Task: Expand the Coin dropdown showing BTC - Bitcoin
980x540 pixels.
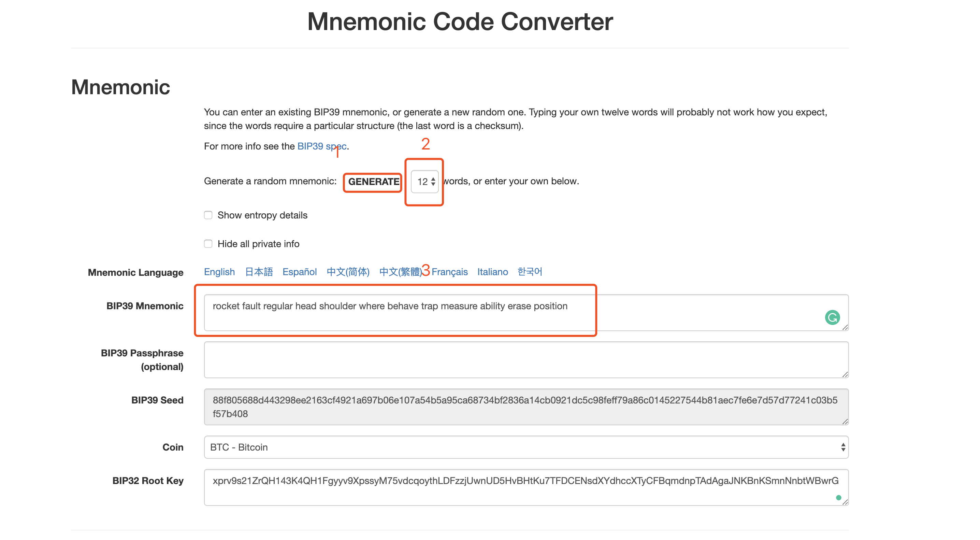Action: tap(526, 447)
